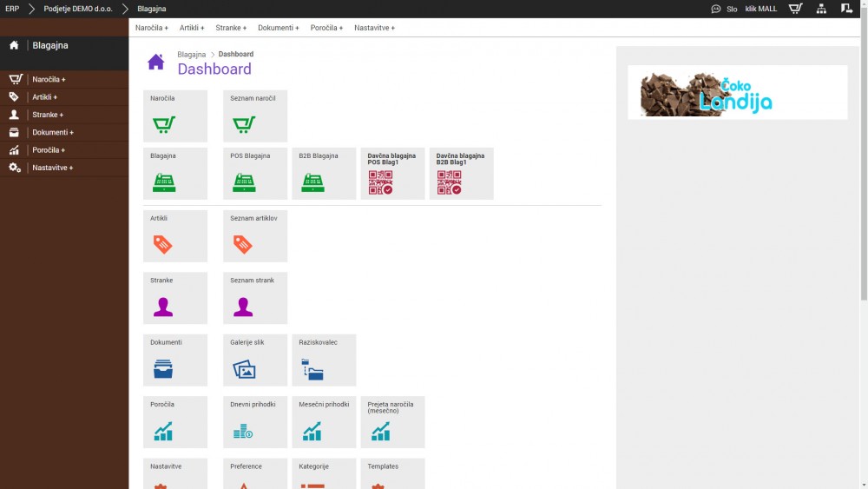Click the org chart icon in top bar
The width and height of the screenshot is (868, 489).
tap(821, 9)
